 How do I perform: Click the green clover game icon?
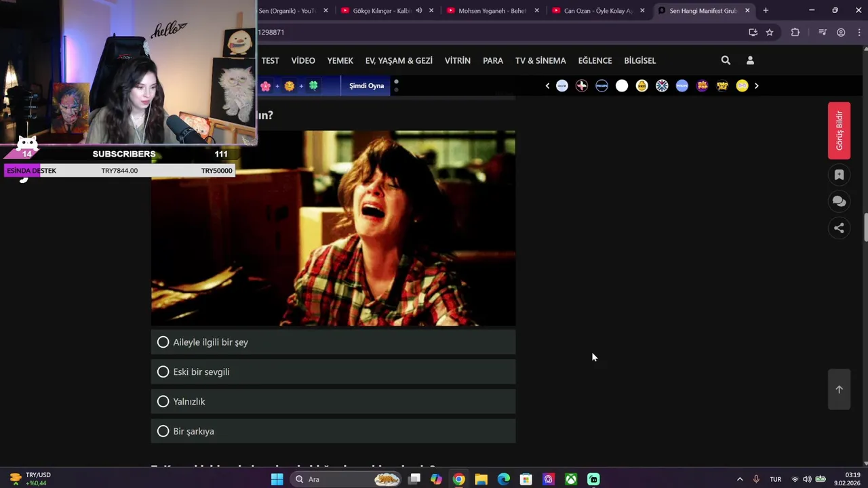313,86
